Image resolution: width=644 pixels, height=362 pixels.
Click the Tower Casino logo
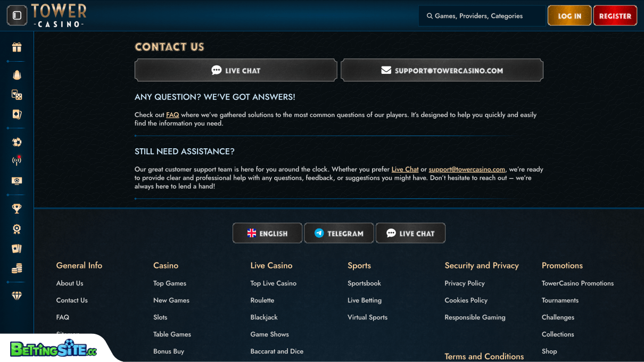(x=59, y=15)
